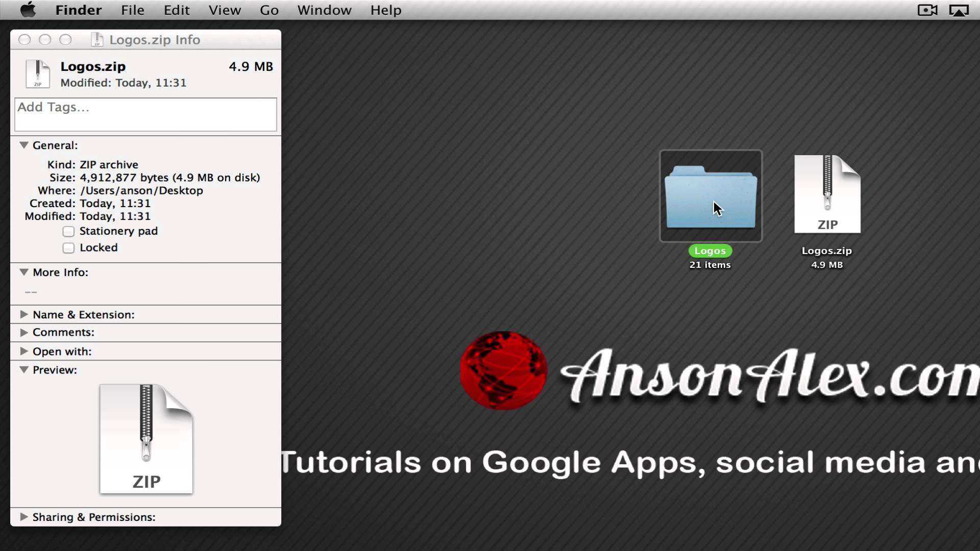Select the Logos folder icon on desktop
980x551 pixels.
pyautogui.click(x=710, y=196)
